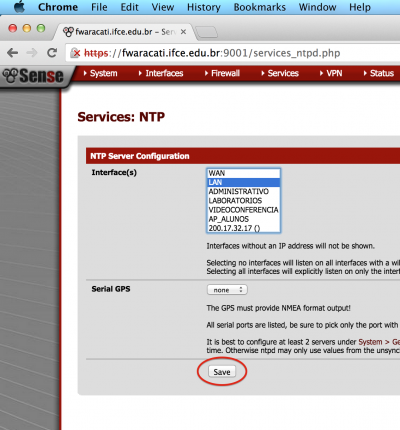Expand the Firewall navigation menu
400x430 pixels.
(222, 73)
